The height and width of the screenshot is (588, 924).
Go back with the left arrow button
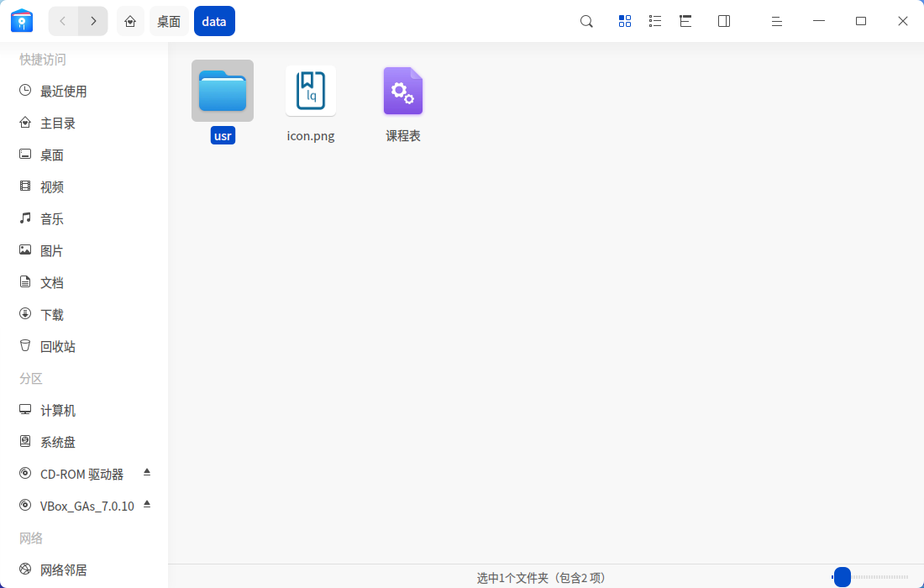click(x=63, y=21)
